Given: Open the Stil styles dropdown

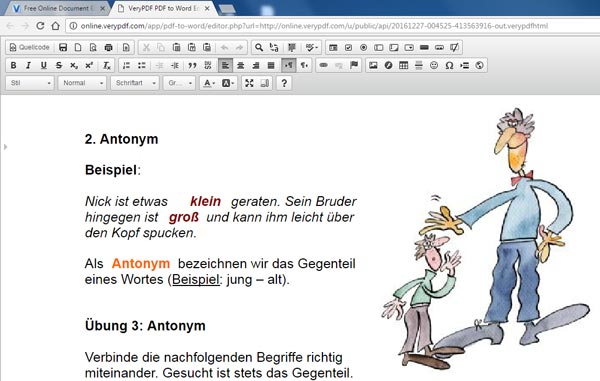Looking at the screenshot, I should (30, 83).
